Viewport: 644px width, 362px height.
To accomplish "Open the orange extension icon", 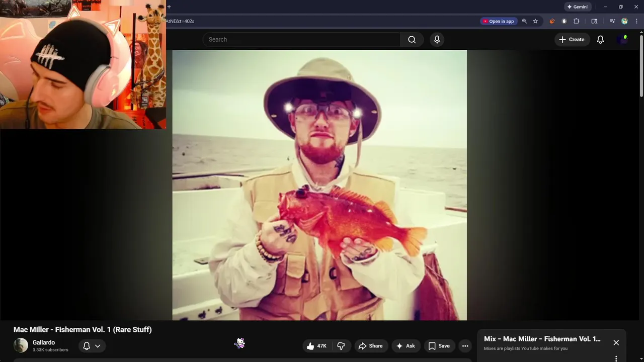I will [x=552, y=21].
